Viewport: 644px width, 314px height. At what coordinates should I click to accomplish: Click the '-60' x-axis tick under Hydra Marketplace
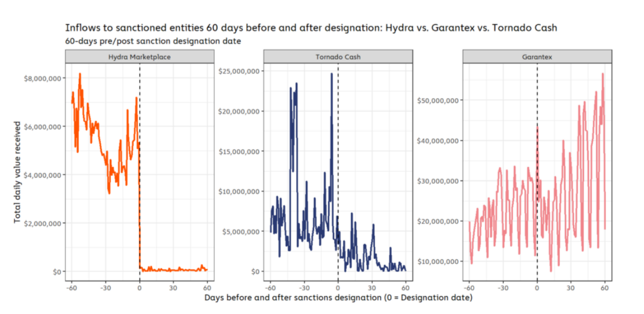(x=72, y=288)
